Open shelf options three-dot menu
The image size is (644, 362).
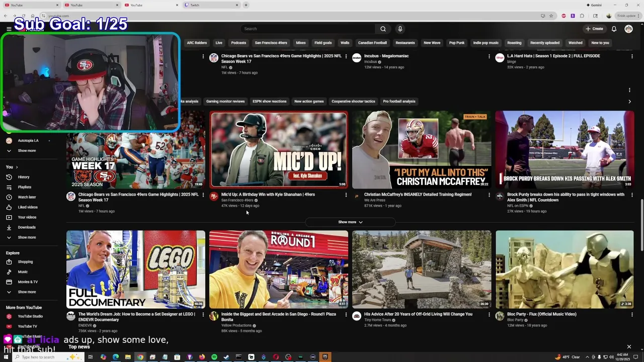pos(629,90)
